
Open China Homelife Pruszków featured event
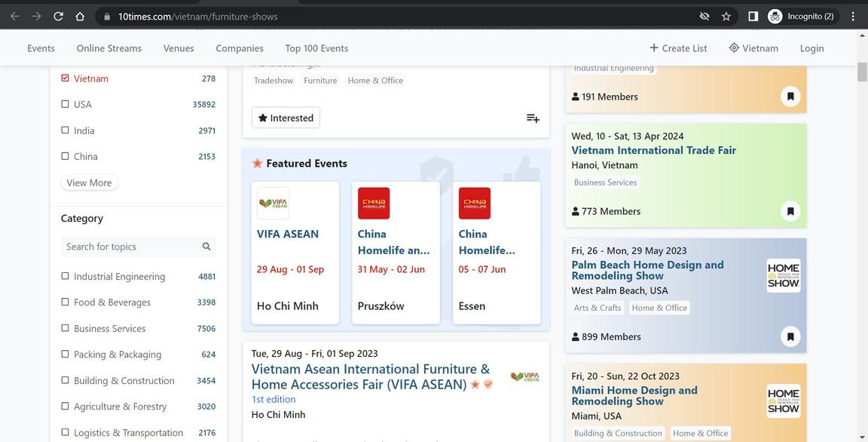pyautogui.click(x=393, y=242)
